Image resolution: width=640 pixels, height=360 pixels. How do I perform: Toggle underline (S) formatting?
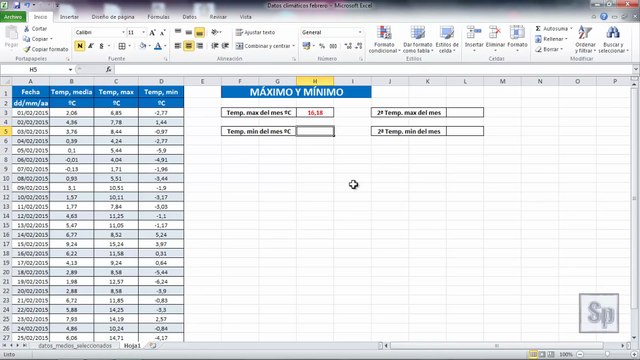[101, 46]
